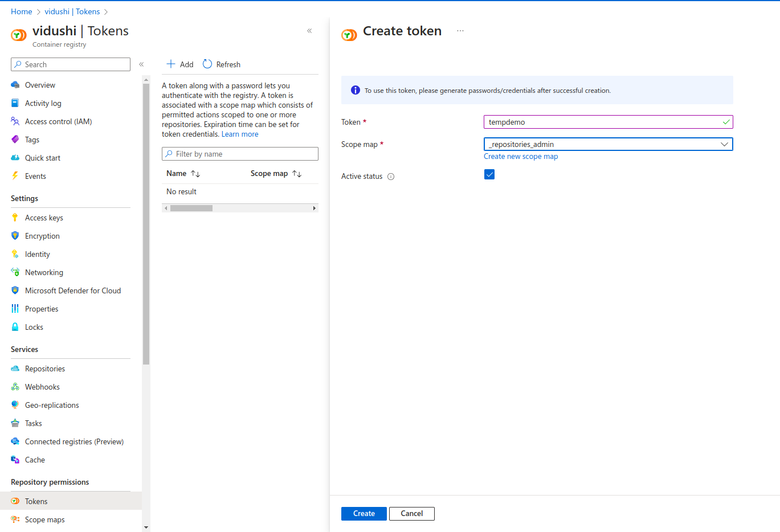
Task: Open Scope maps menu item
Action: click(x=45, y=519)
